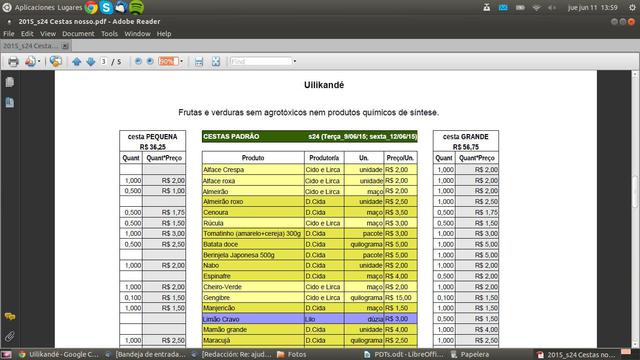Open the Comments panel in the left sidebar
Viewport: 640px width, 360px height.
(x=10, y=316)
